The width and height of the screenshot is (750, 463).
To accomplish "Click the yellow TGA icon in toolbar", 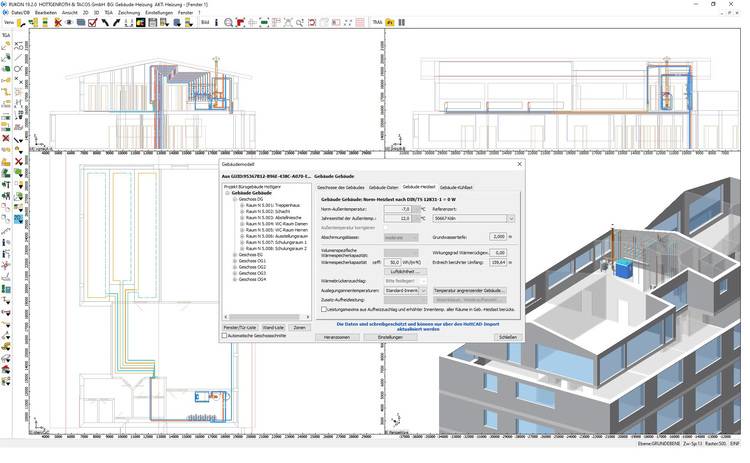I will coord(390,21).
